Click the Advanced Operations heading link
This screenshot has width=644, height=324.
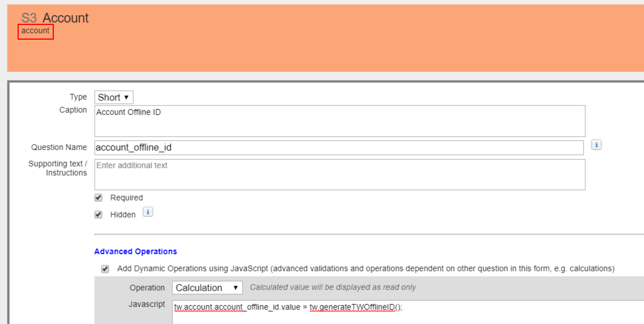(135, 251)
